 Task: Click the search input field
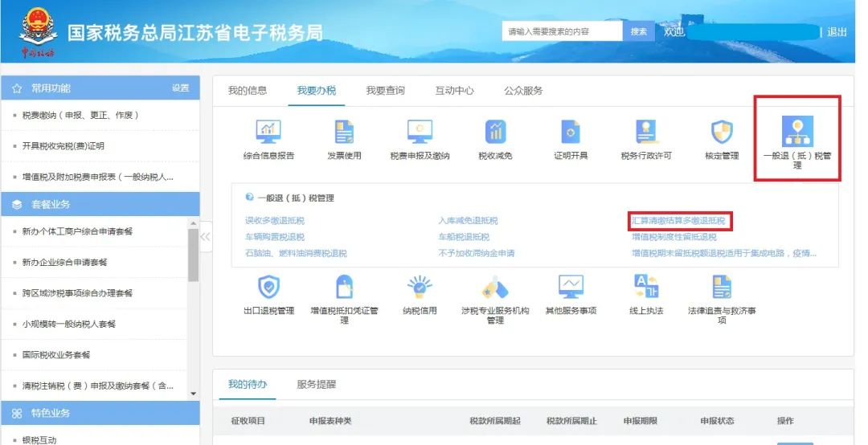pos(563,31)
